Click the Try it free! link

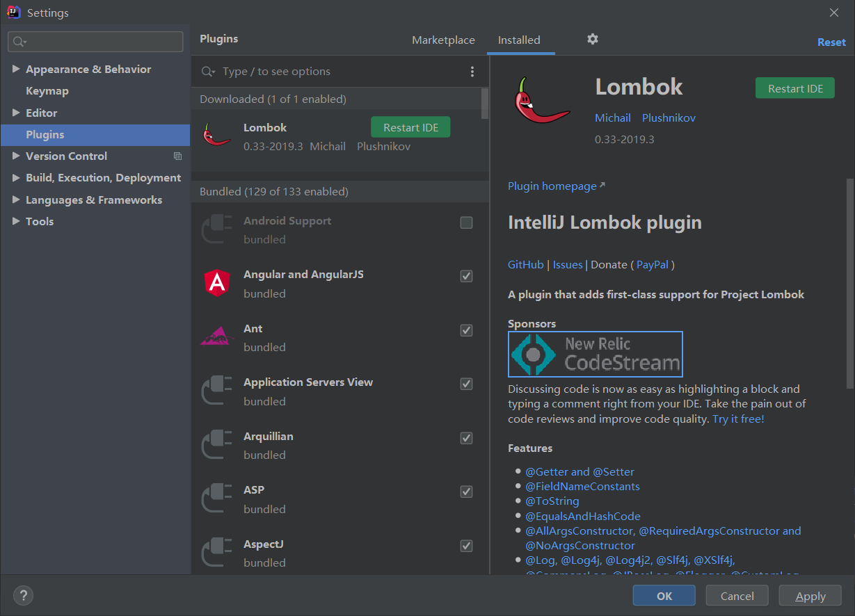point(738,419)
